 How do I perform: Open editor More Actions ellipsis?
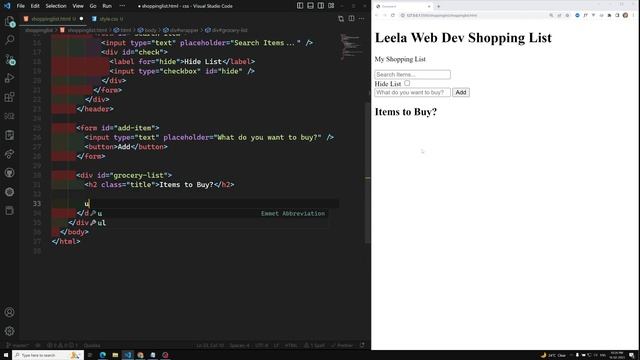click(362, 18)
